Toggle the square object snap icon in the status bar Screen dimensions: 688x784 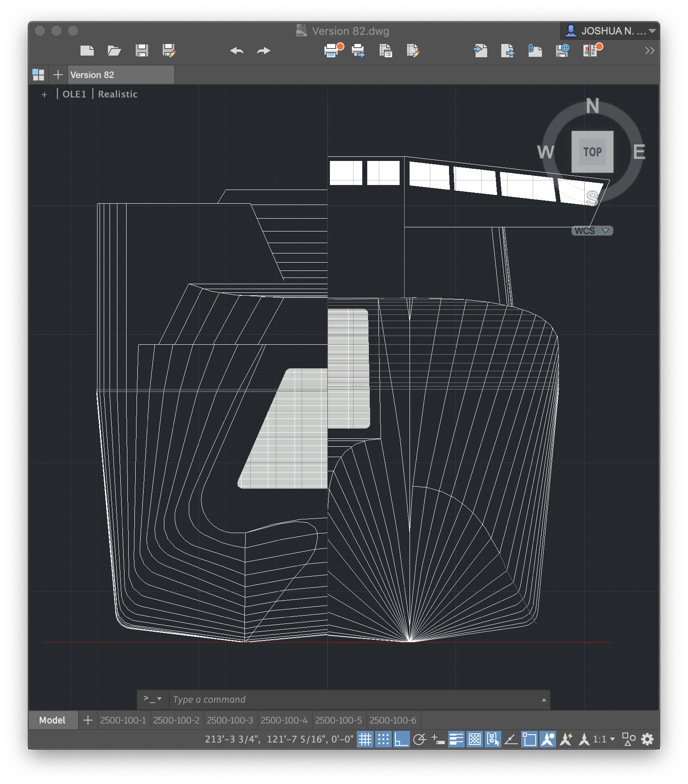(x=529, y=739)
